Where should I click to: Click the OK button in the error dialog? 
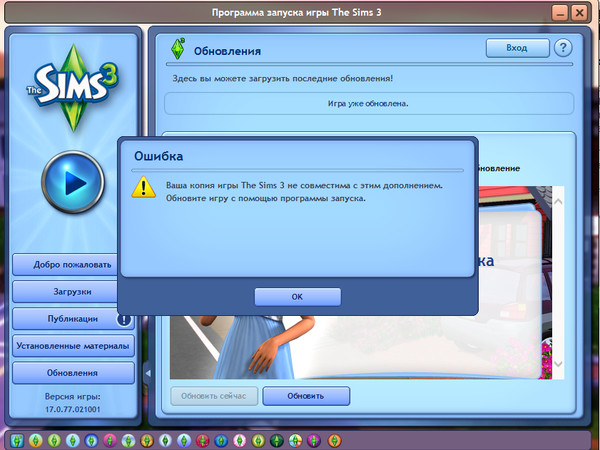[x=297, y=297]
